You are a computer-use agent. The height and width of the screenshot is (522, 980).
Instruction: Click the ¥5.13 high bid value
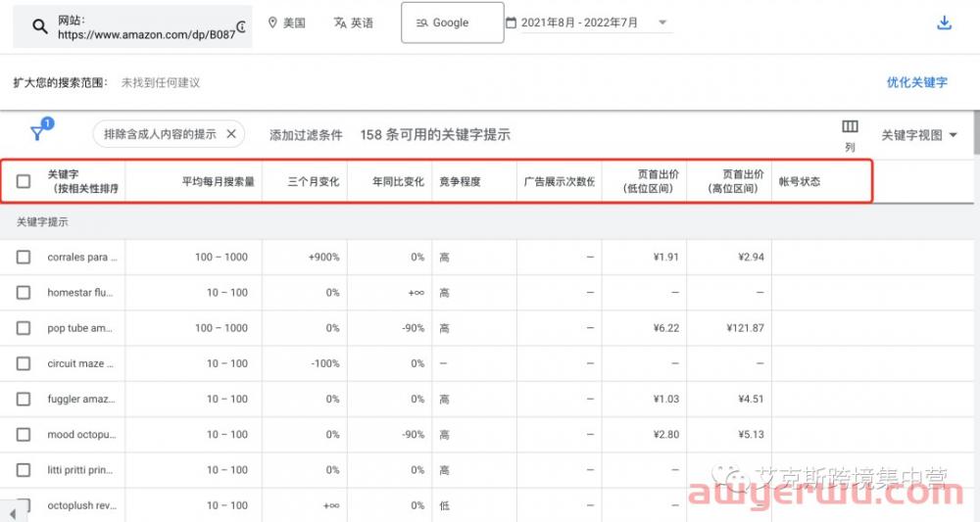point(752,435)
